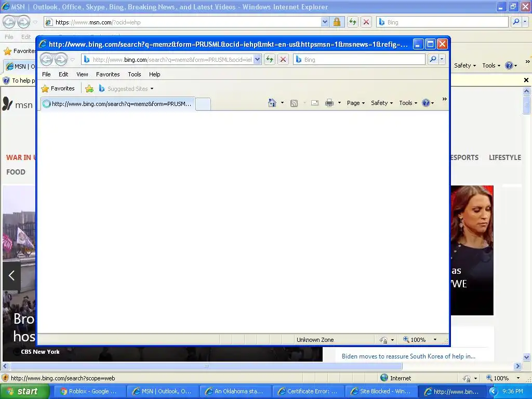Click the MSN security lock icon

(337, 22)
